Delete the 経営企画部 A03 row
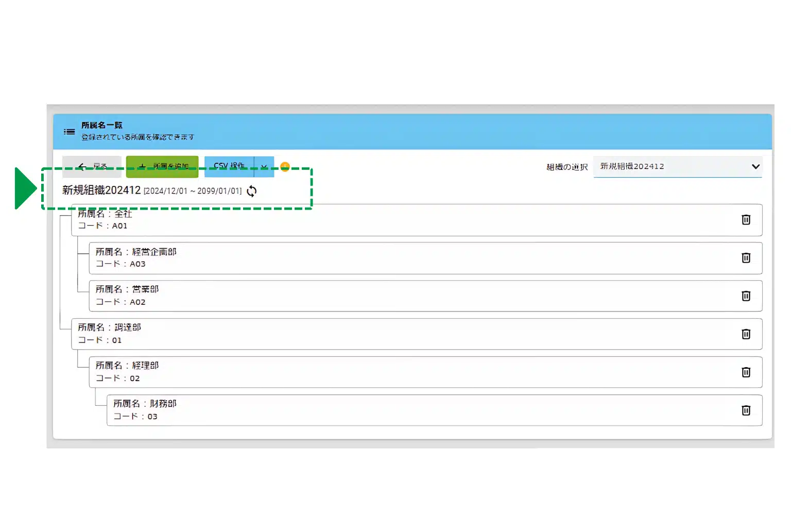The height and width of the screenshot is (532, 791). coord(746,258)
